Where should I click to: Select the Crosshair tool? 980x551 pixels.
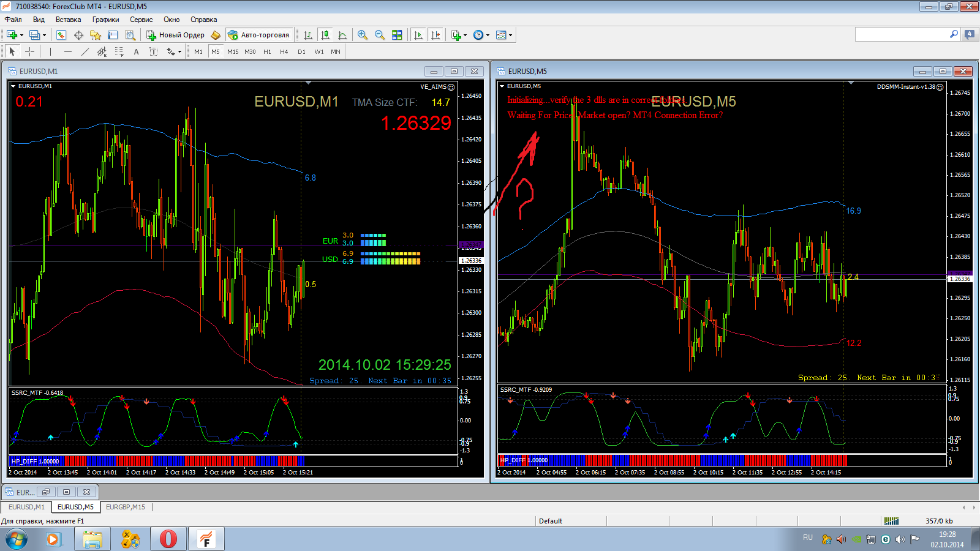pyautogui.click(x=29, y=51)
